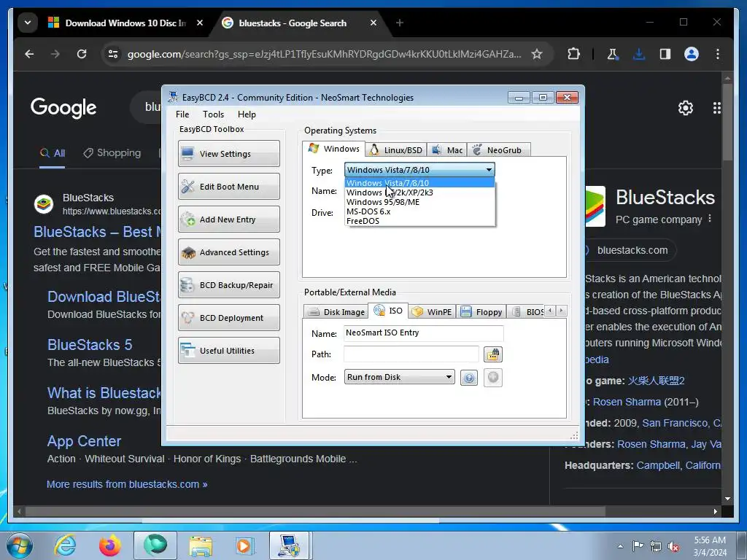Switch to the Floppy tab
This screenshot has height=560, width=747.
pos(481,312)
